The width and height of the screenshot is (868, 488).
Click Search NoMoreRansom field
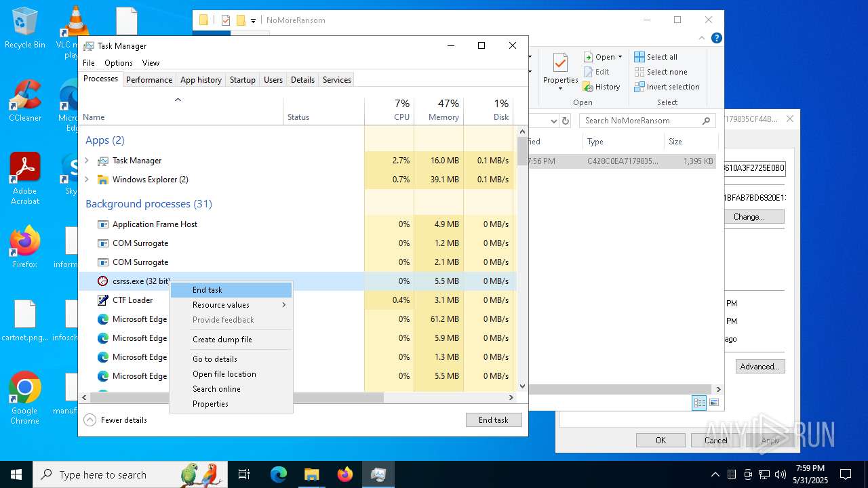(x=648, y=121)
